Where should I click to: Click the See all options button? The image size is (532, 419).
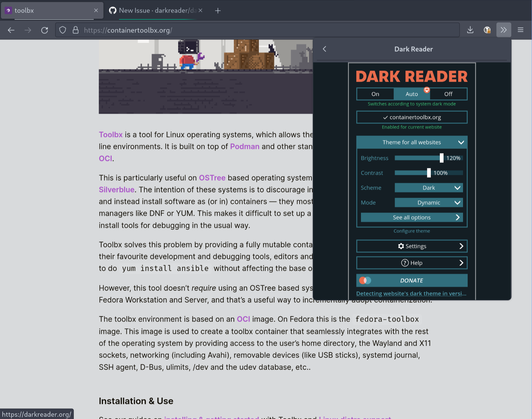[x=412, y=217]
